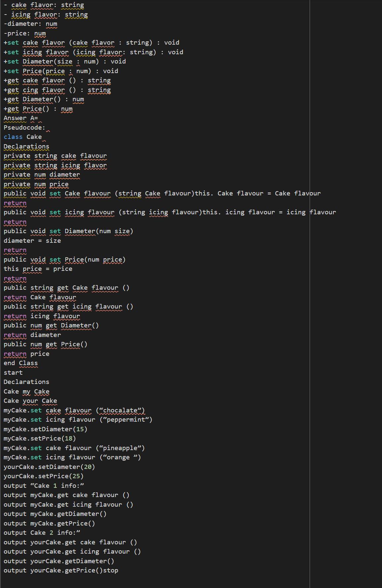Click 'output myCake.getPrice()'

click(x=49, y=524)
